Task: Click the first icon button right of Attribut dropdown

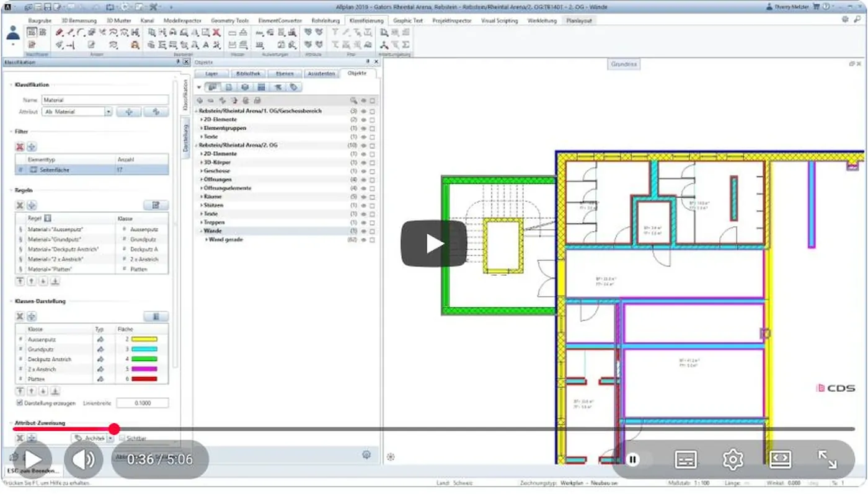Action: coord(129,112)
